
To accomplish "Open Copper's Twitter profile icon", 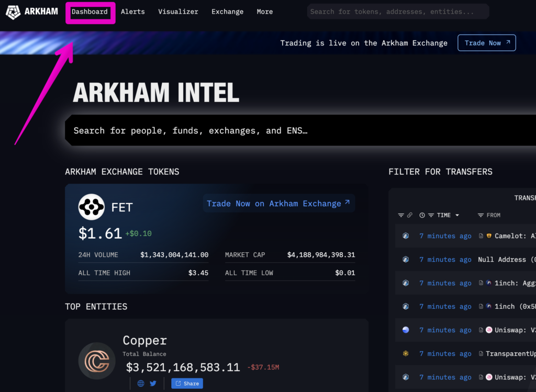I will [x=153, y=383].
